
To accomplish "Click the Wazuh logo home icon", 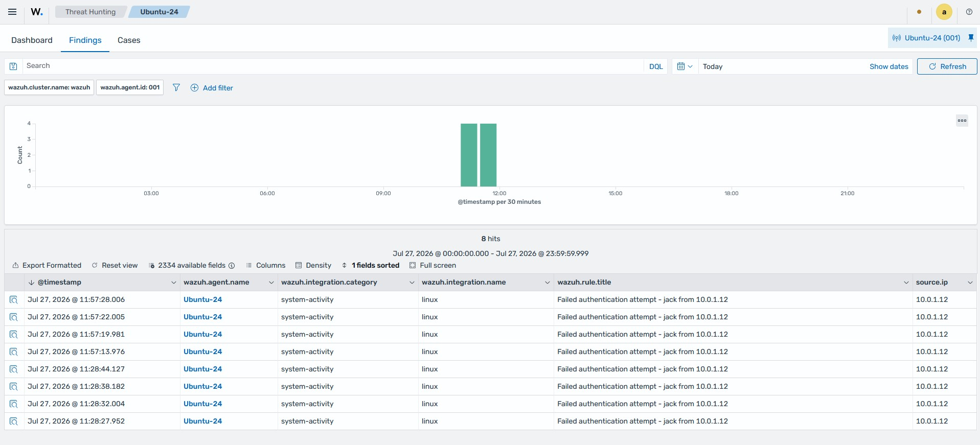I will pyautogui.click(x=37, y=12).
